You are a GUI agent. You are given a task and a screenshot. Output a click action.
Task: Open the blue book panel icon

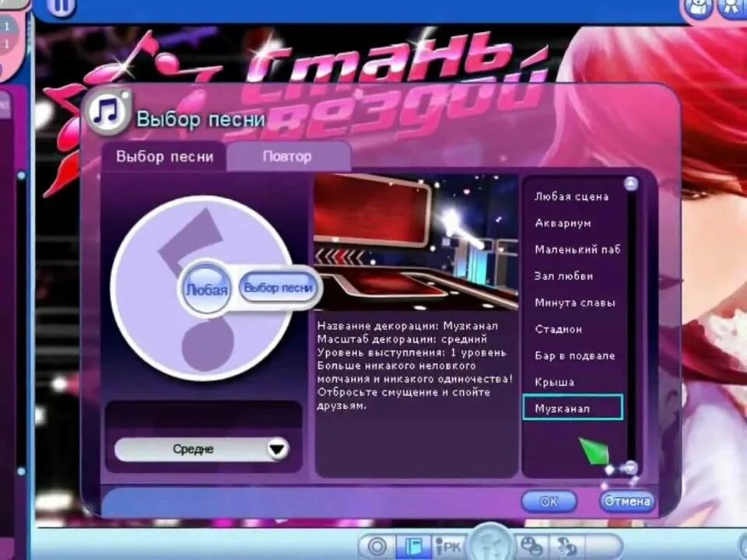(x=413, y=547)
